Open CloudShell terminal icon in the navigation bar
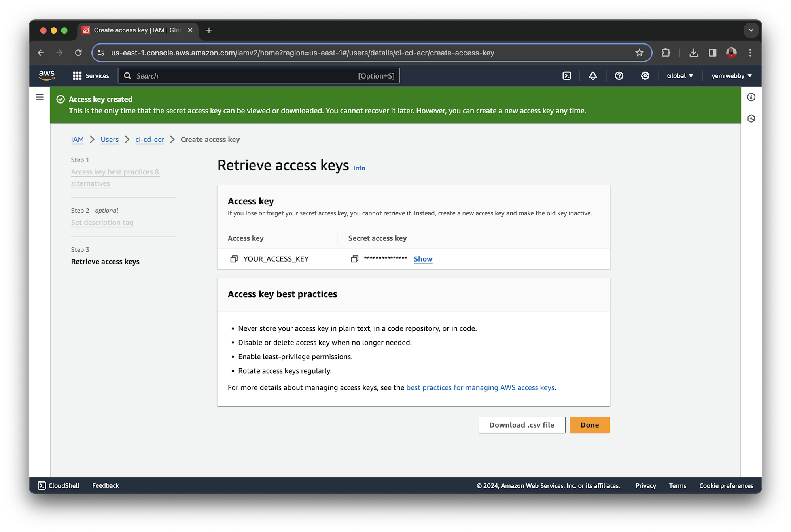791x532 pixels. (566, 75)
